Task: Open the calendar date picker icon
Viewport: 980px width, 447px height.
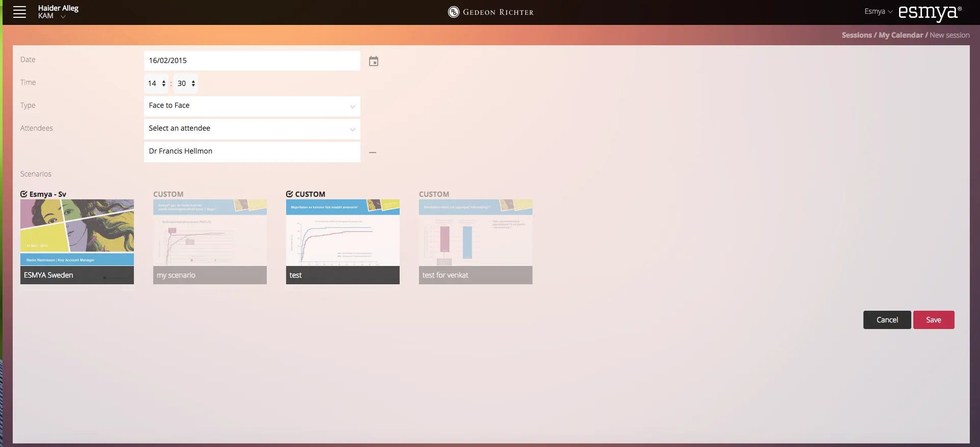Action: pos(373,62)
